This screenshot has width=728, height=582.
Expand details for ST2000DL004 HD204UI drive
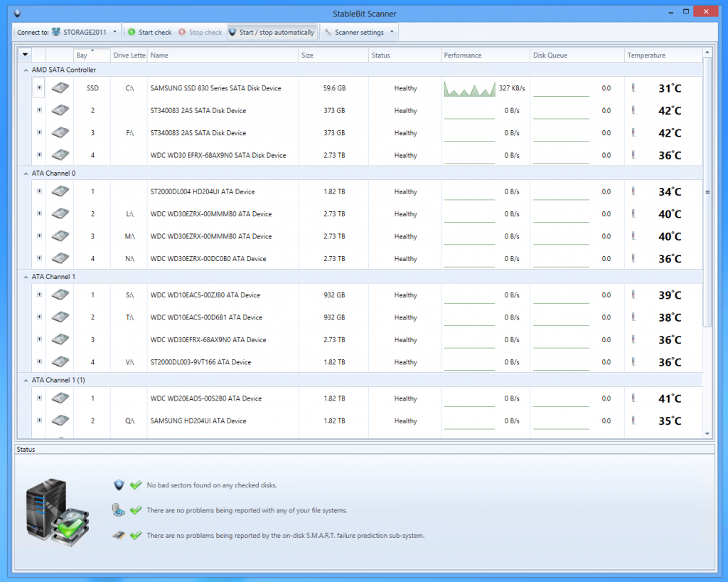[x=40, y=191]
